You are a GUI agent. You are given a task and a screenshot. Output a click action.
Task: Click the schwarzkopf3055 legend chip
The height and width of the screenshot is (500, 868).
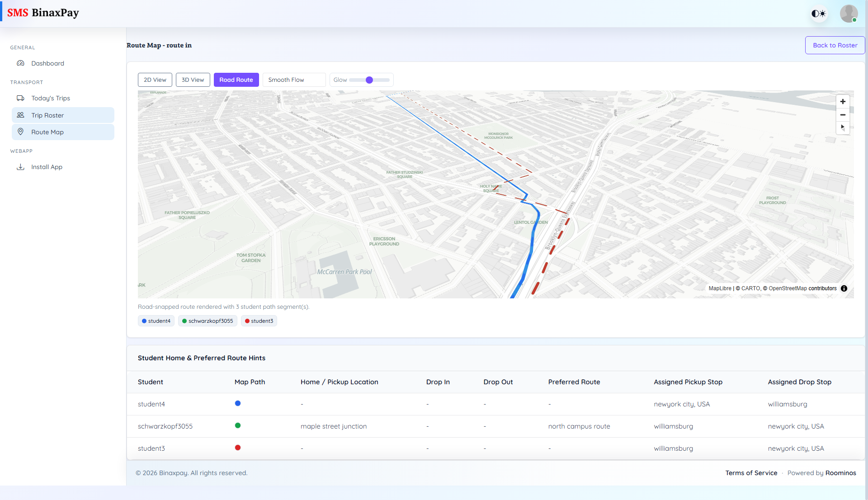click(208, 321)
